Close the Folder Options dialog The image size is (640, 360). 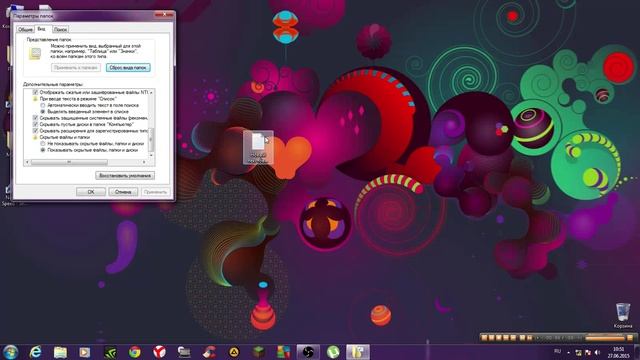[164, 14]
